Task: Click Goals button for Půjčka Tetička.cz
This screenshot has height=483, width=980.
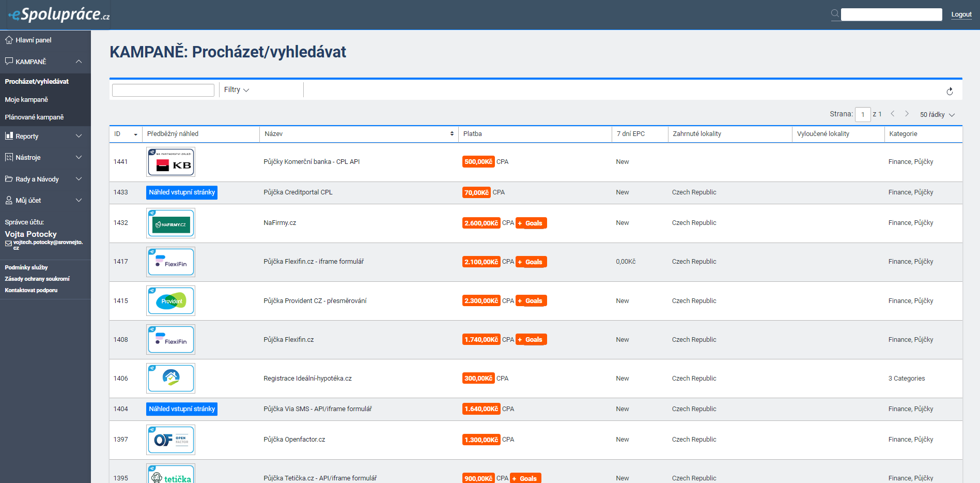Action: [525, 478]
